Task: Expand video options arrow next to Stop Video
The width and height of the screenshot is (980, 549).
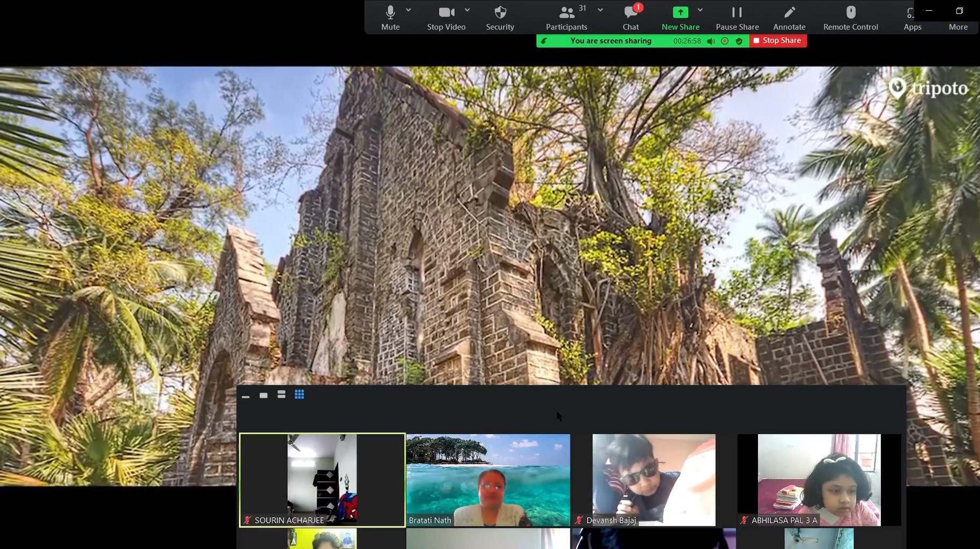Action: (x=467, y=10)
